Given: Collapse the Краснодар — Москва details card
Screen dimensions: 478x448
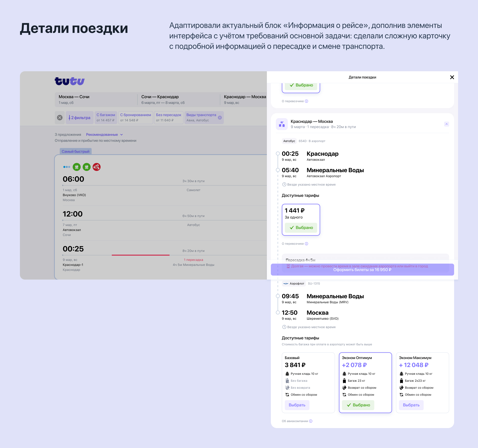Looking at the screenshot, I should 446,124.
